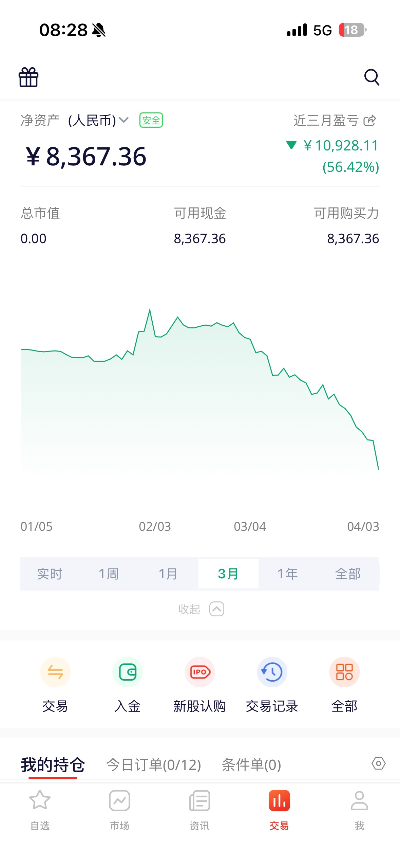Switch to 今日订单 tab
Image resolution: width=400 pixels, height=868 pixels.
tap(154, 765)
